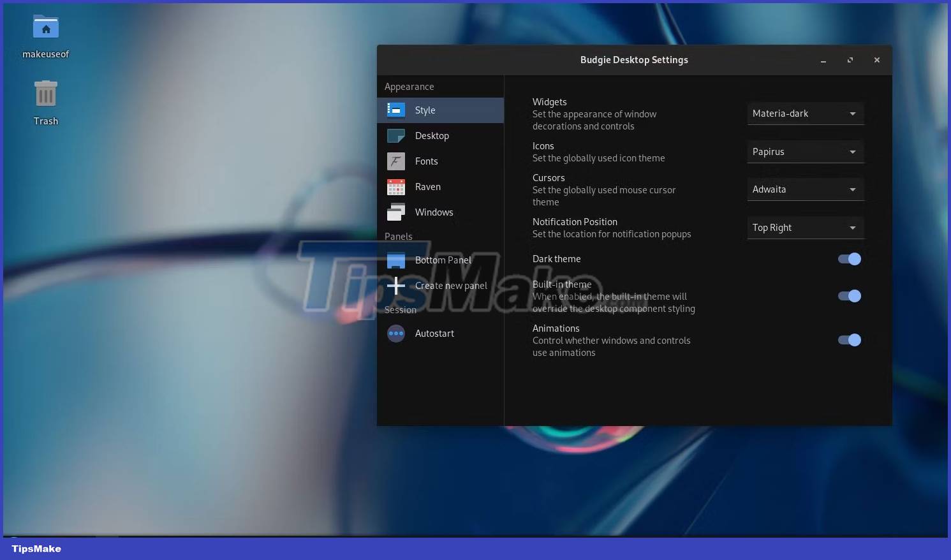Open the Widgets Materia-dark dropdown
The width and height of the screenshot is (951, 560).
[806, 114]
